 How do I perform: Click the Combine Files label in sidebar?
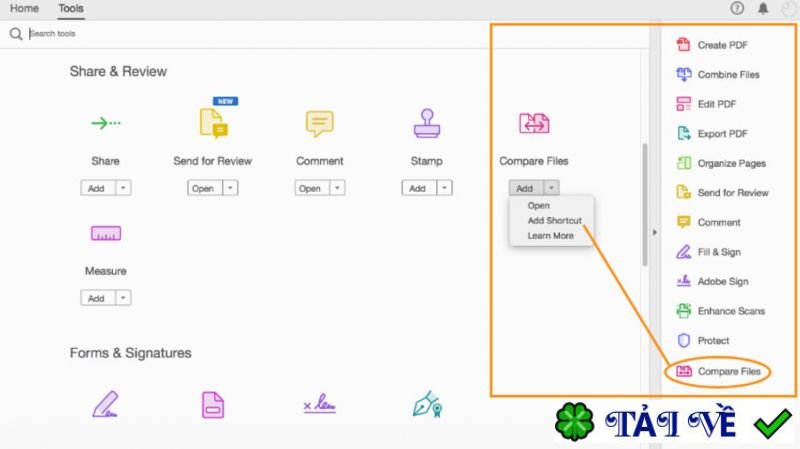point(729,74)
